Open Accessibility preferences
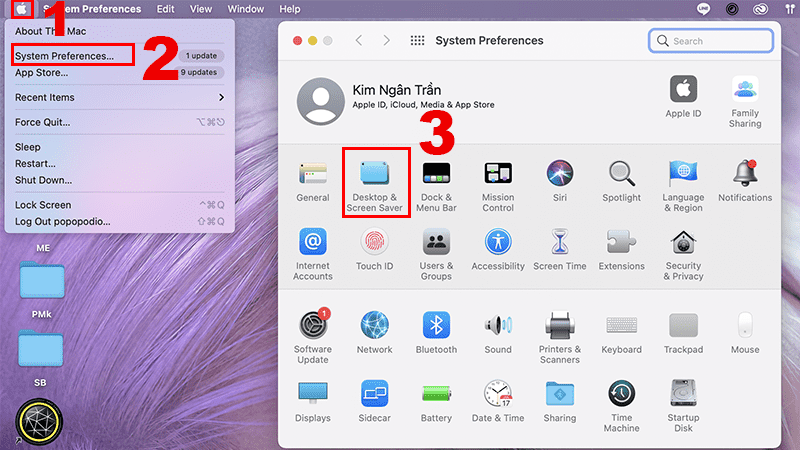The image size is (800, 450). coord(498,250)
